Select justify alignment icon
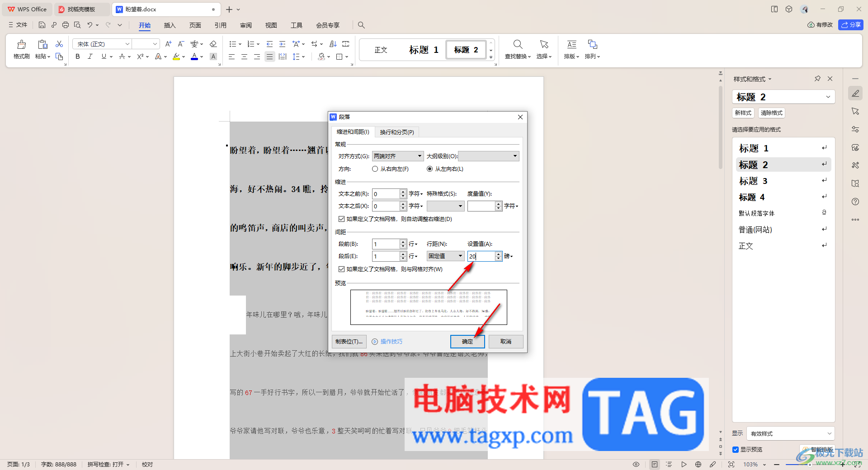Image resolution: width=868 pixels, height=470 pixels. (270, 56)
